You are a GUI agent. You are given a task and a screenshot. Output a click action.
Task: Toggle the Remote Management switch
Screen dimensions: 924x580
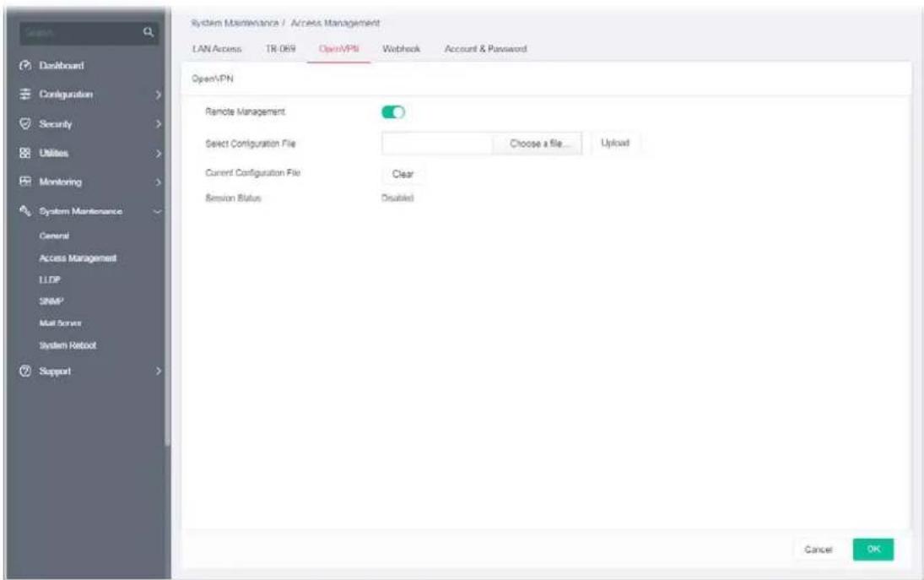[x=393, y=112]
